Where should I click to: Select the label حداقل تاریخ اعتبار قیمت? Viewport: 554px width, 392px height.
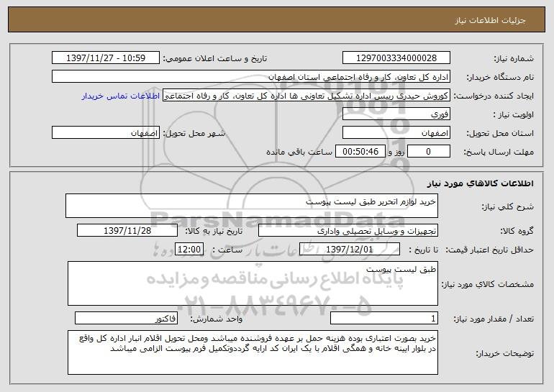pyautogui.click(x=490, y=250)
